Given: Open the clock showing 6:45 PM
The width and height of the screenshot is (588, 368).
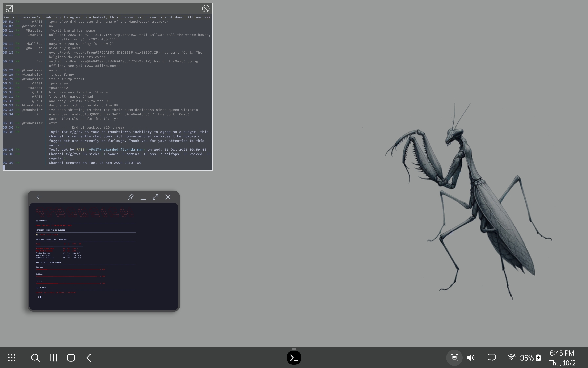Looking at the screenshot, I should [562, 353].
